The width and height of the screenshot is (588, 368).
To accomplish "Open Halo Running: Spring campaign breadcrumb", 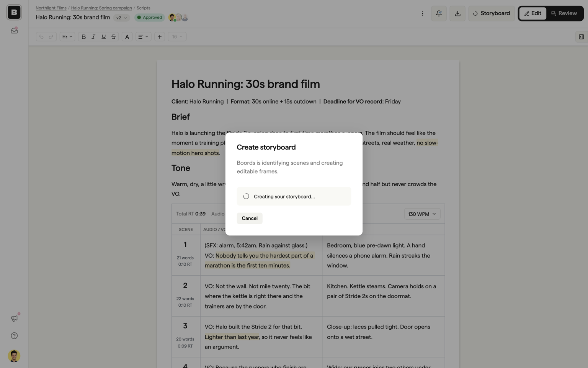I will click(x=101, y=8).
